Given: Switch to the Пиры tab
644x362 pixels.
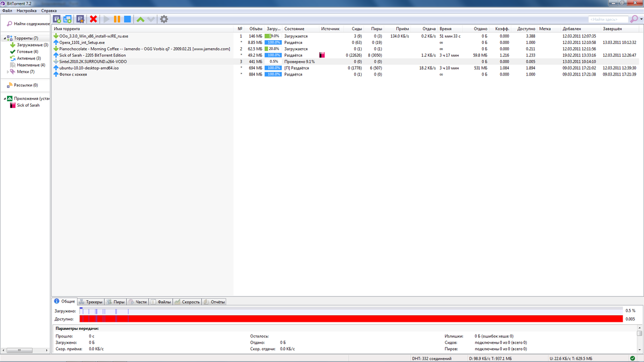Looking at the screenshot, I should (115, 302).
